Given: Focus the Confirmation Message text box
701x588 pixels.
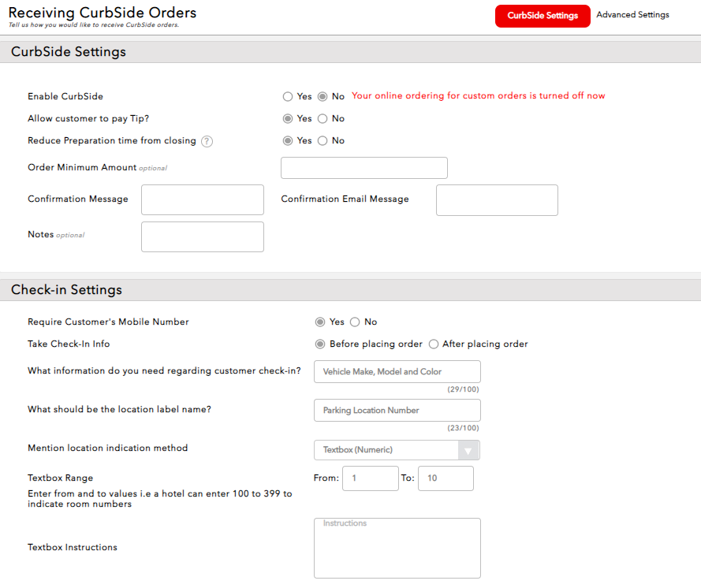Looking at the screenshot, I should tap(202, 200).
